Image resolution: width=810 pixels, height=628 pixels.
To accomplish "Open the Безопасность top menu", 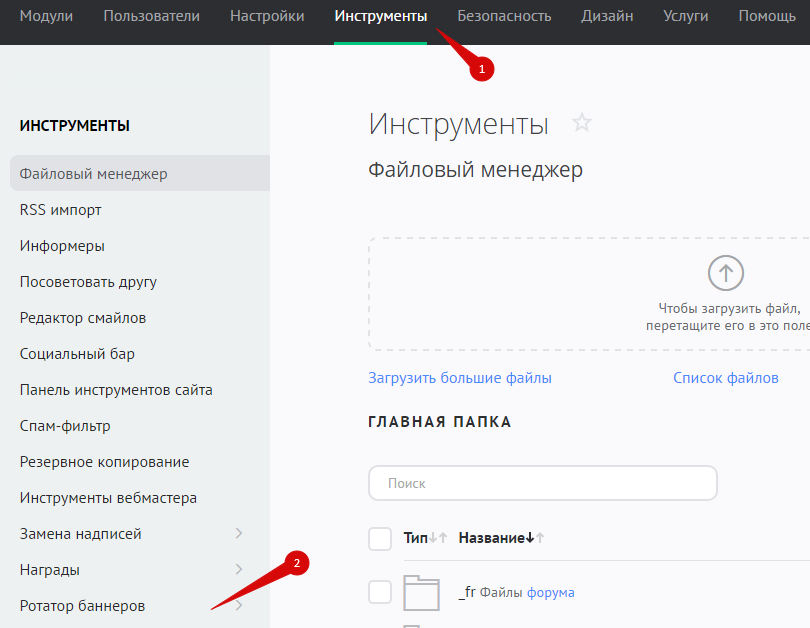I will click(x=504, y=16).
